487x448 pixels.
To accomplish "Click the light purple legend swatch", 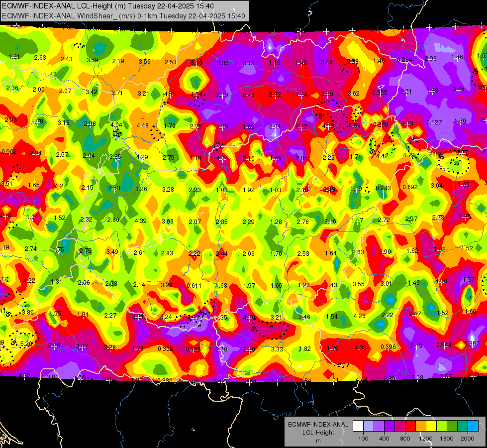I will 379,426.
